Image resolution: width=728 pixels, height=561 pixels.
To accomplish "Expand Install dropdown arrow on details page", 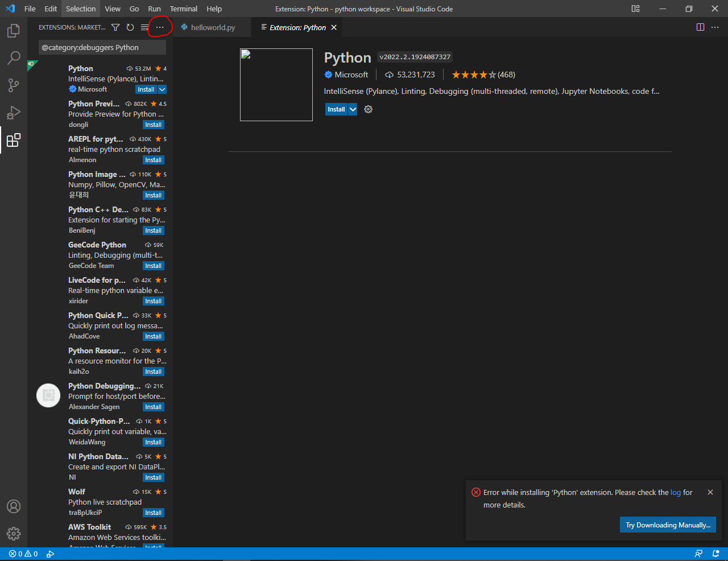I will point(353,109).
